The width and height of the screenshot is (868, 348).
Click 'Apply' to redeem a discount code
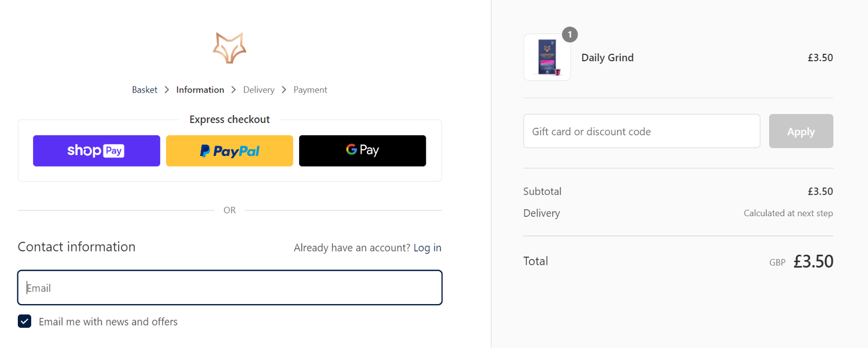[801, 131]
